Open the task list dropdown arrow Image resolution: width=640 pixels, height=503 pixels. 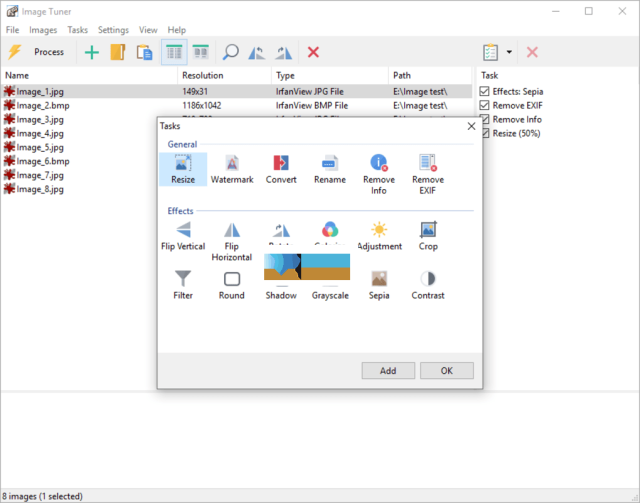509,52
